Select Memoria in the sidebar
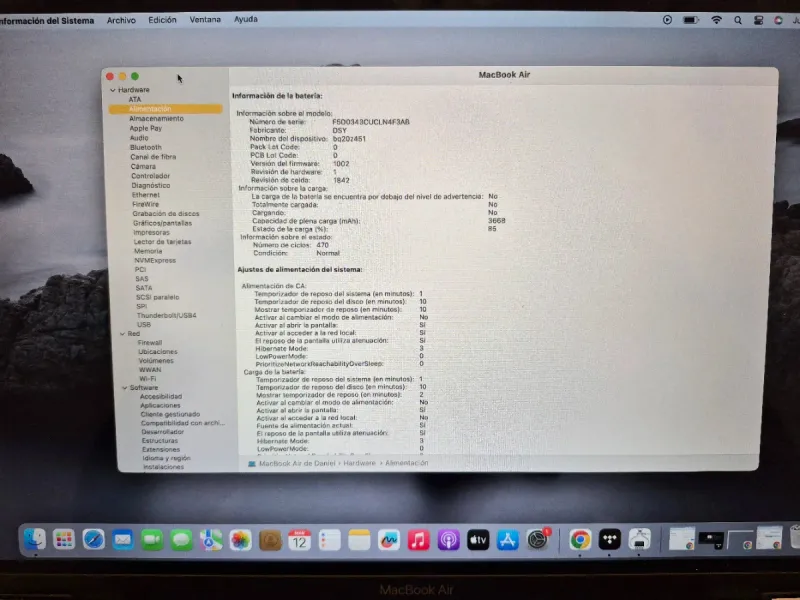The image size is (800, 600). [148, 251]
